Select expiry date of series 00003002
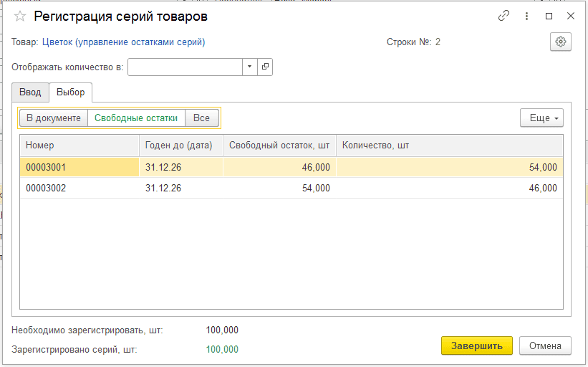Image resolution: width=588 pixels, height=367 pixels. click(181, 188)
